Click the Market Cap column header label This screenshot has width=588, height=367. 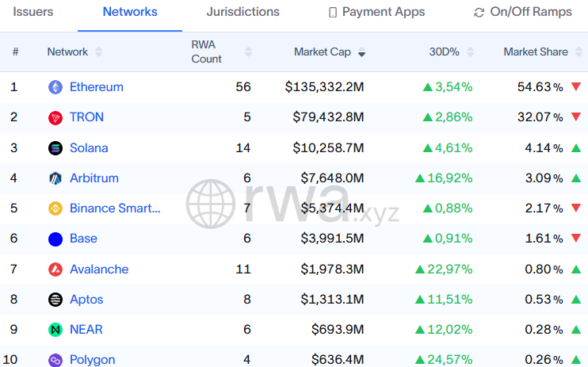323,52
